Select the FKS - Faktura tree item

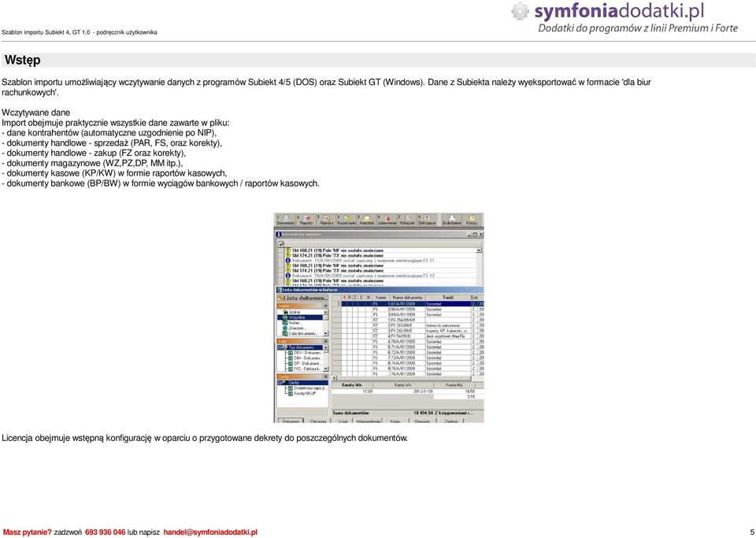point(305,369)
